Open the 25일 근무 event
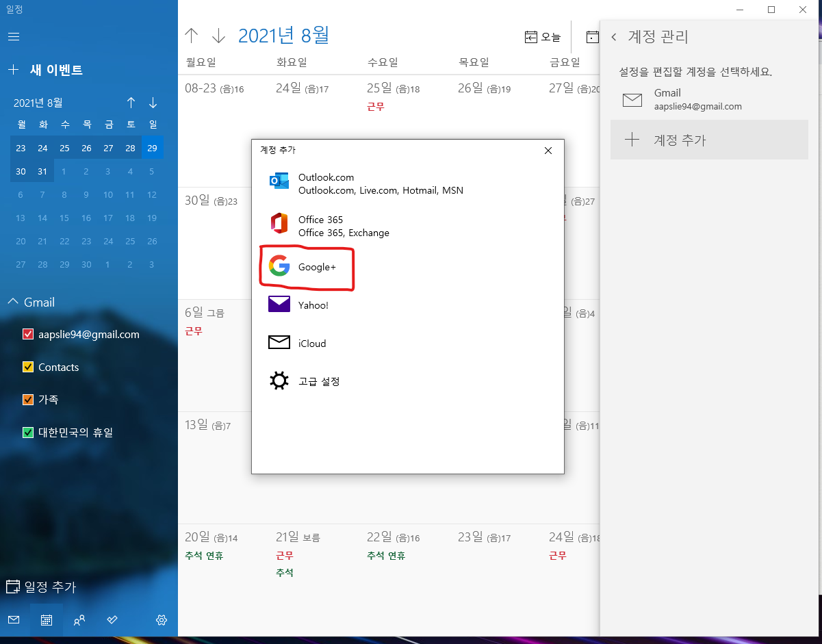Screen dimensions: 822x644 click(x=376, y=107)
